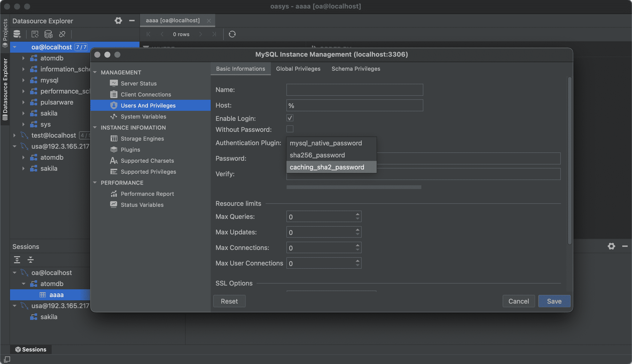
Task: Collapse the atomdb node in Sessions
Action: point(24,284)
